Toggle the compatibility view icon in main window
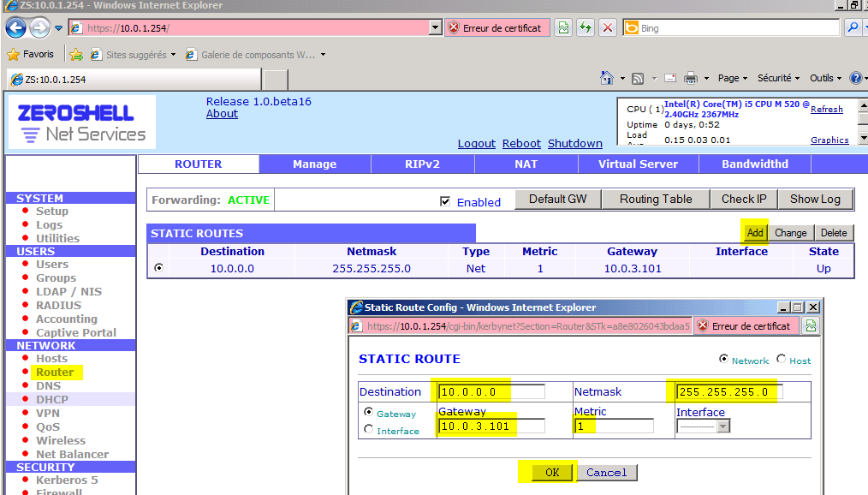The image size is (868, 495). point(563,27)
